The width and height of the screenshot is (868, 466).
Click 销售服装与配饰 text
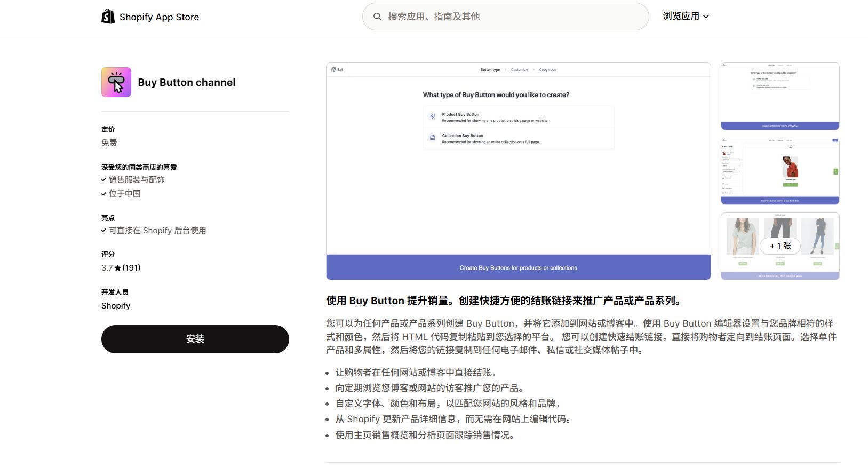pyautogui.click(x=137, y=180)
